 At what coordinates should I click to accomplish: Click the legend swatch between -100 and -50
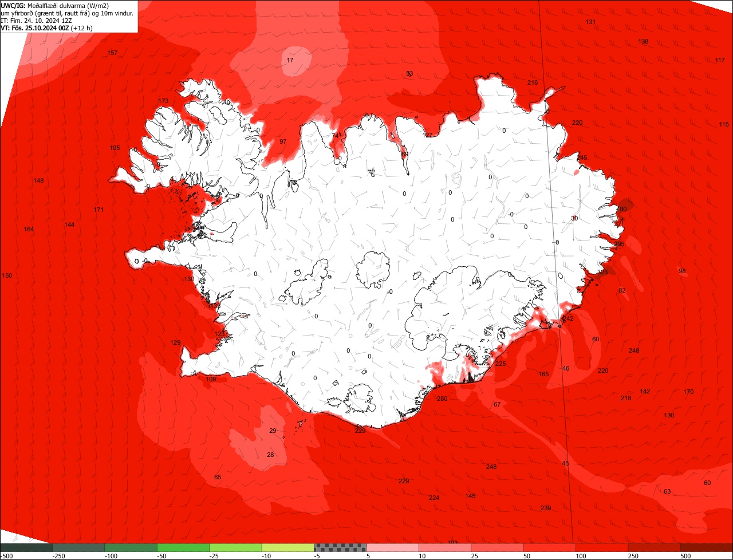point(131,547)
